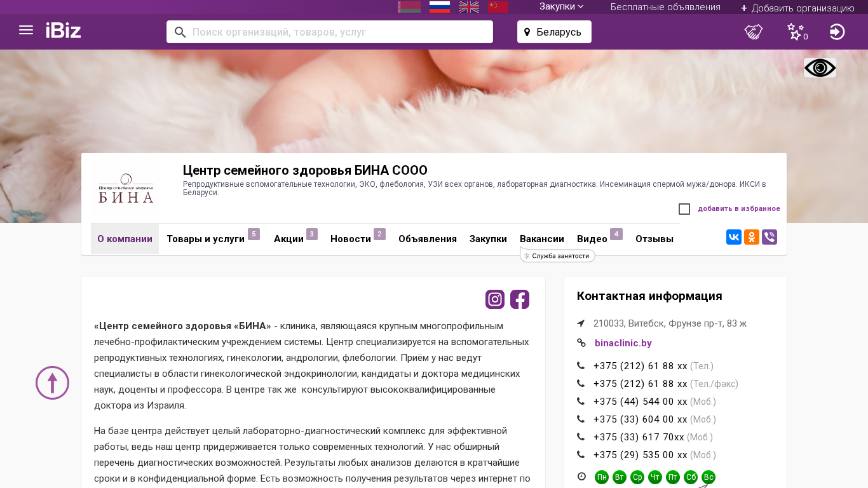
Task: Select the Пт weekday circle
Action: pyautogui.click(x=673, y=477)
